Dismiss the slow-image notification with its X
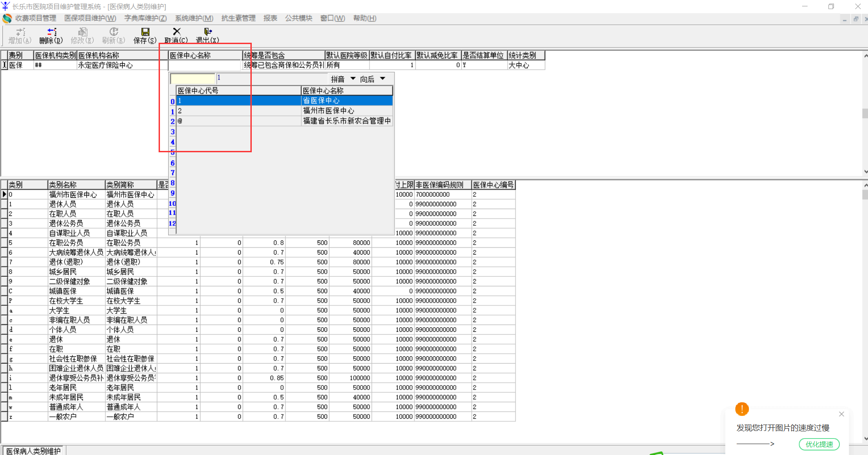This screenshot has width=868, height=455. click(841, 414)
